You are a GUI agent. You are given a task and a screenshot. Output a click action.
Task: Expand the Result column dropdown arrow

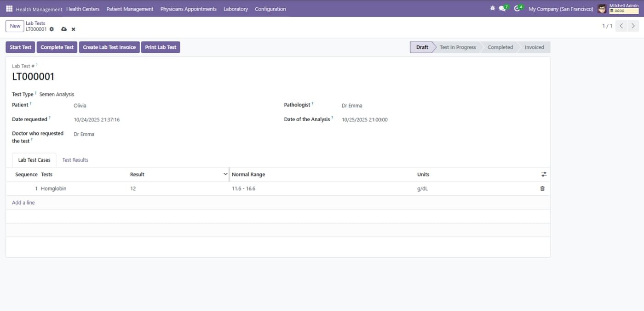(225, 174)
